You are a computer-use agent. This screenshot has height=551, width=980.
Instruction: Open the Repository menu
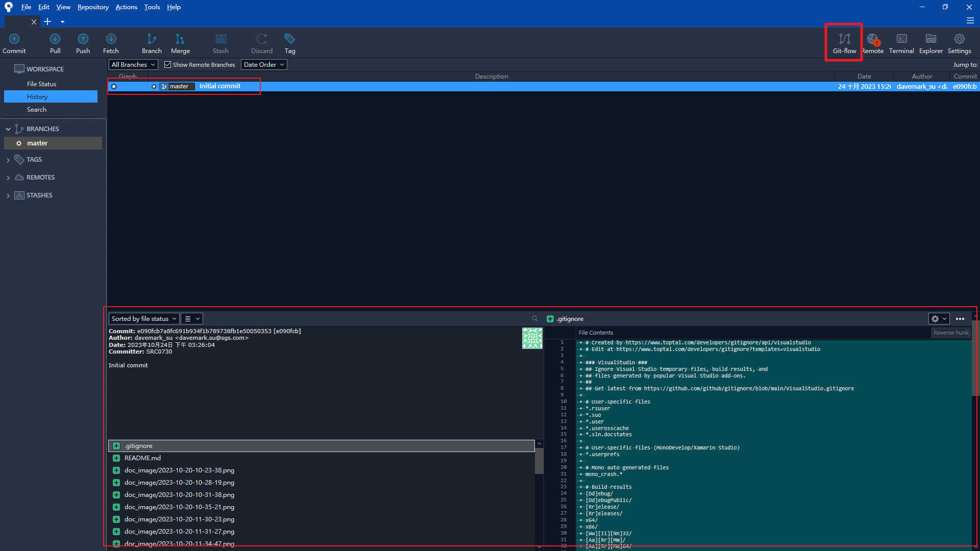coord(93,7)
